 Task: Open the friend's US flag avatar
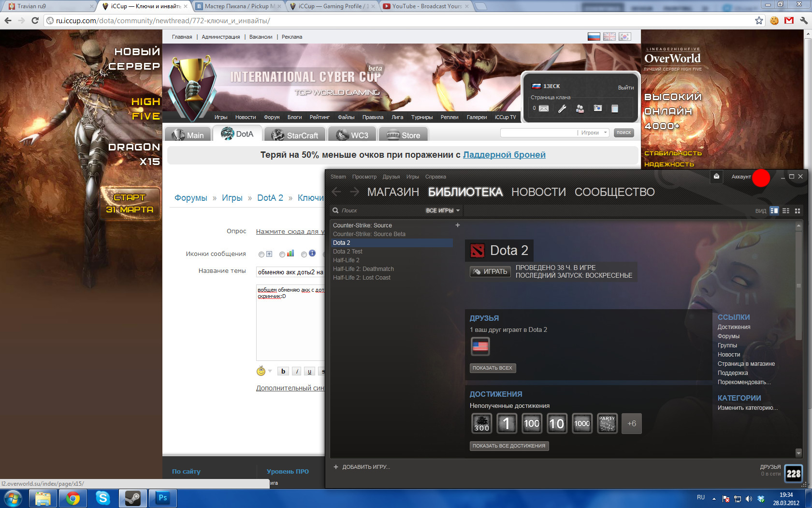pyautogui.click(x=480, y=346)
